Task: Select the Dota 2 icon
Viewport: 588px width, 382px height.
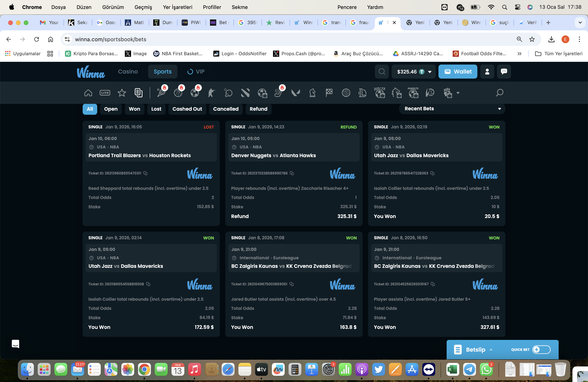Action: [x=245, y=93]
